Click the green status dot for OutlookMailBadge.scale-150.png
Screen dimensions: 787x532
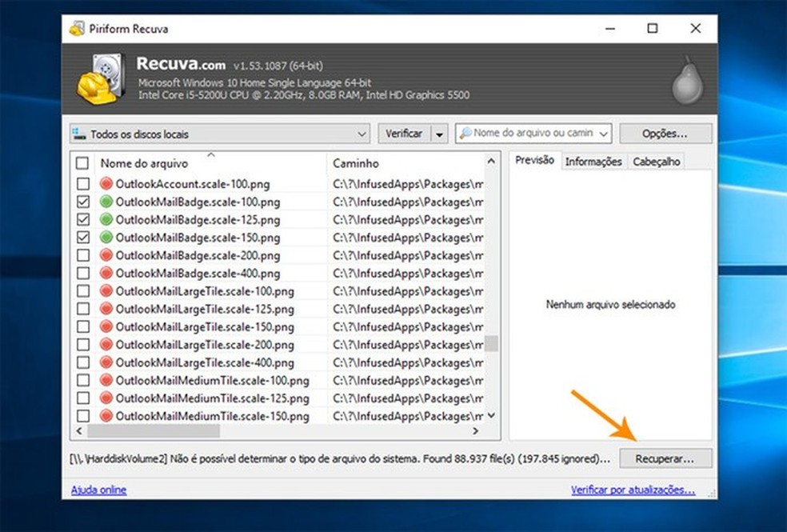(x=106, y=238)
